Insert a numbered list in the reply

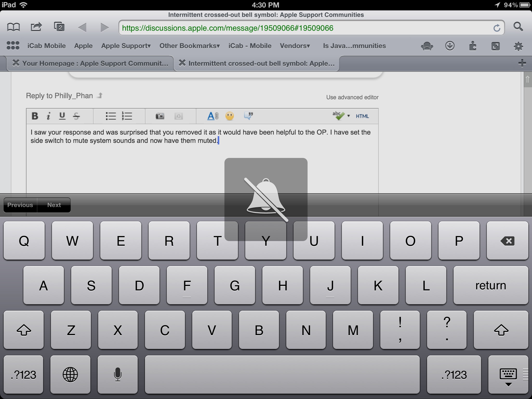pyautogui.click(x=127, y=116)
